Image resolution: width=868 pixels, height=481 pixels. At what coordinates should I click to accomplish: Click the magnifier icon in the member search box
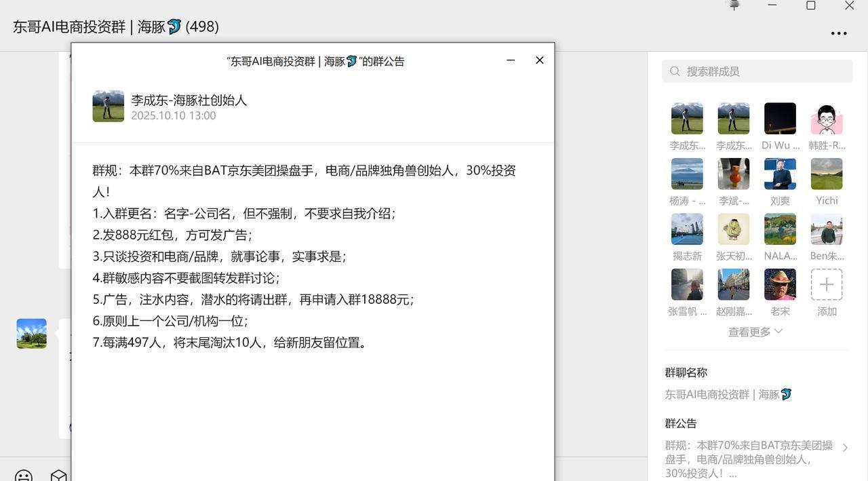coord(675,71)
